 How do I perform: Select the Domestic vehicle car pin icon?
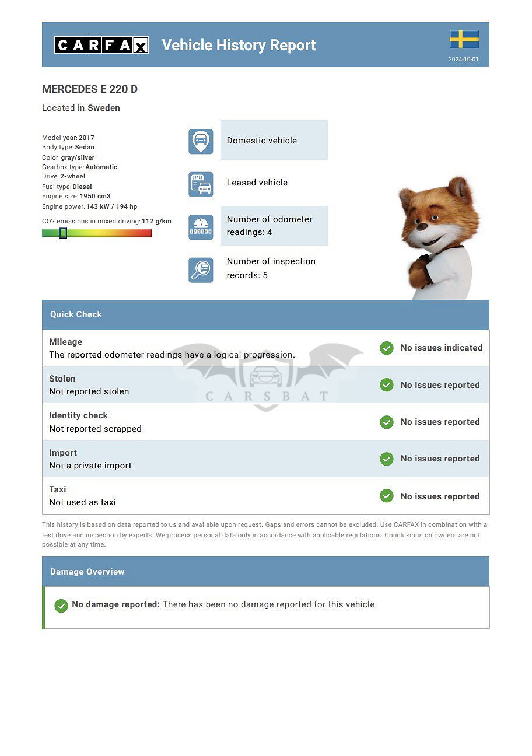(x=201, y=141)
